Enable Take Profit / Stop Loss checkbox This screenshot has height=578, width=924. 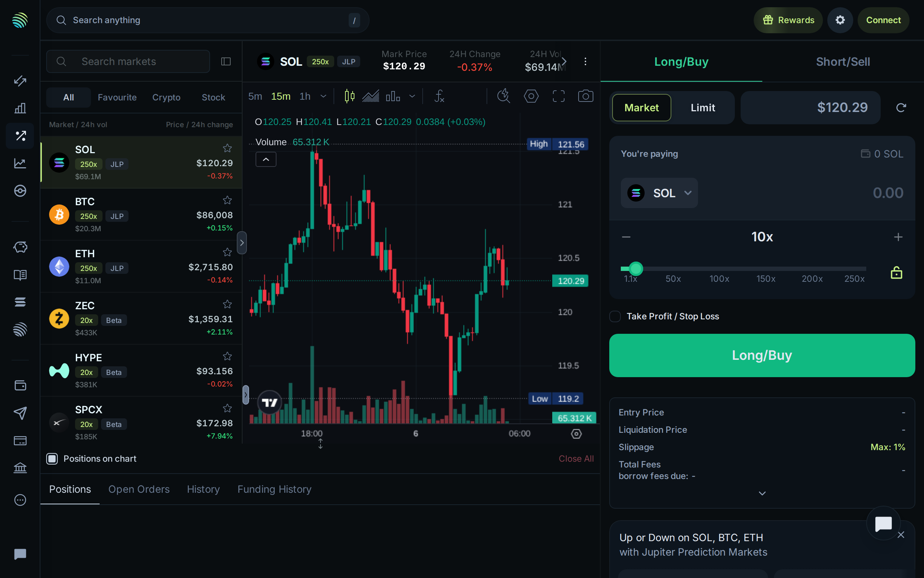pos(615,316)
